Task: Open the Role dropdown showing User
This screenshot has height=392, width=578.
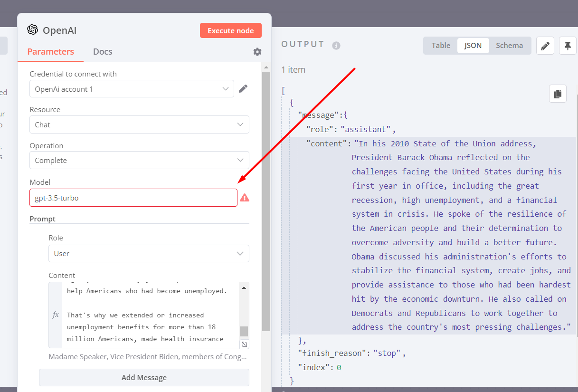Action: (x=149, y=253)
